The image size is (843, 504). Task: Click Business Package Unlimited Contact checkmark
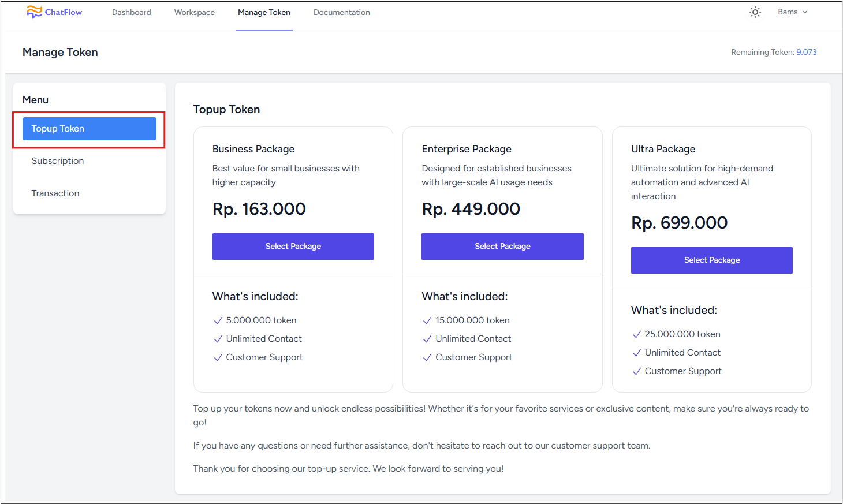(218, 339)
